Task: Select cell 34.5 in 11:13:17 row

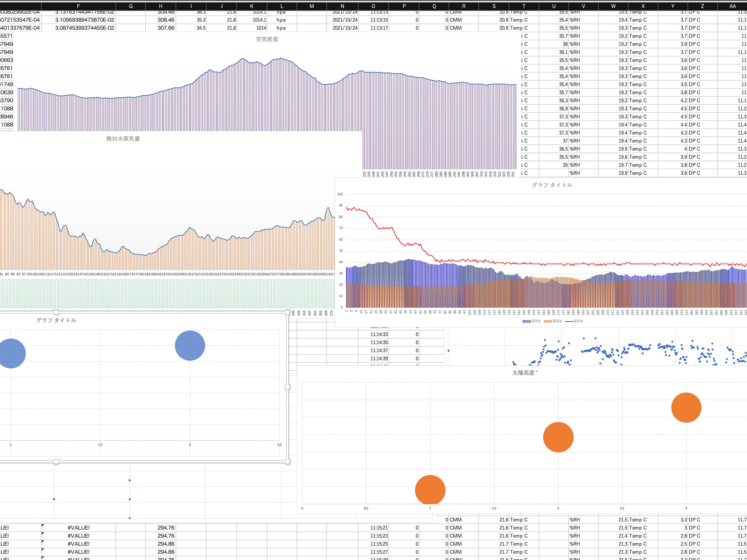Action: pos(191,28)
